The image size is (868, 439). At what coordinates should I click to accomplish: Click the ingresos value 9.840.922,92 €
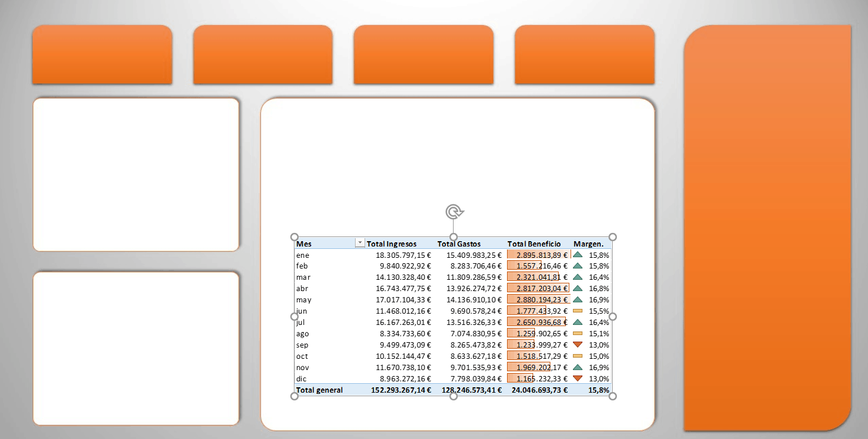[x=406, y=266]
